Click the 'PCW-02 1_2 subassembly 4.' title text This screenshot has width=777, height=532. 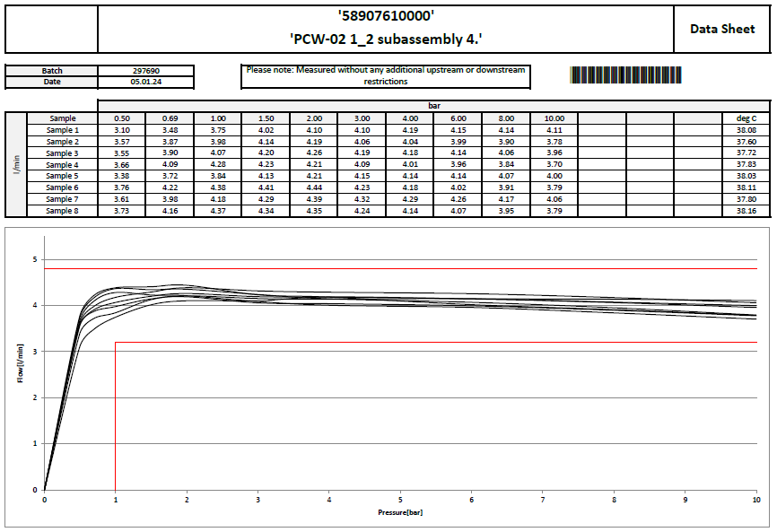coord(386,39)
